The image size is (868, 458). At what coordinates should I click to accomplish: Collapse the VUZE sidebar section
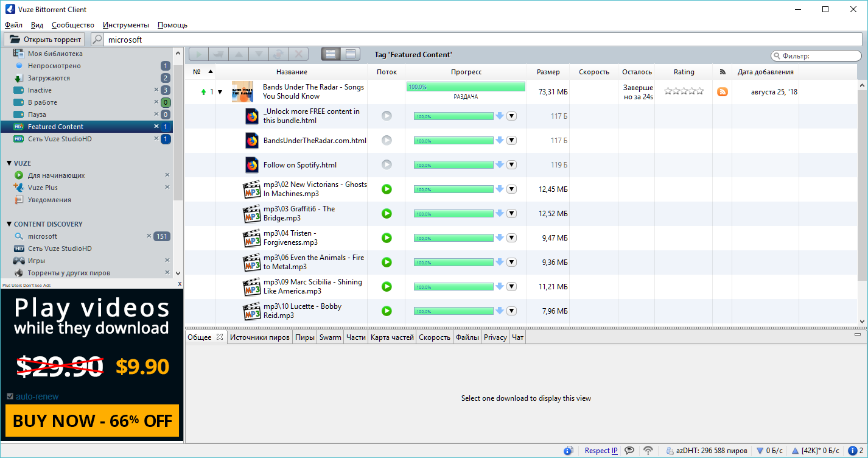coord(9,163)
